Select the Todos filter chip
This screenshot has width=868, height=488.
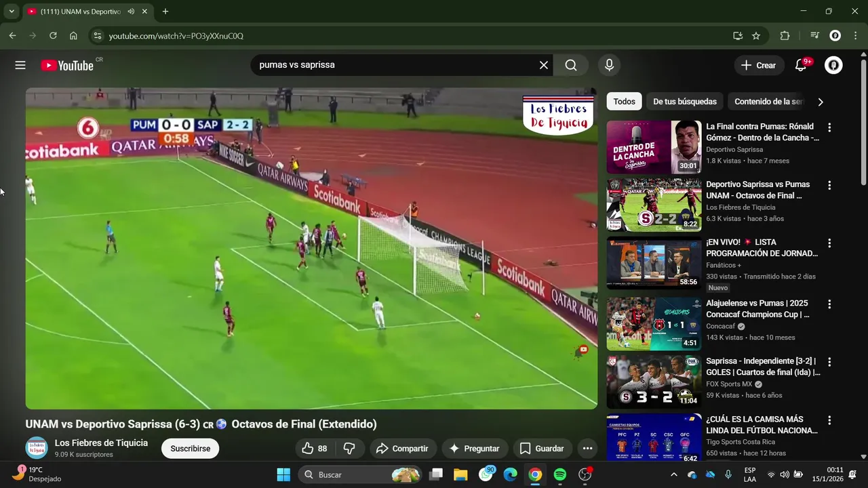[x=624, y=102]
